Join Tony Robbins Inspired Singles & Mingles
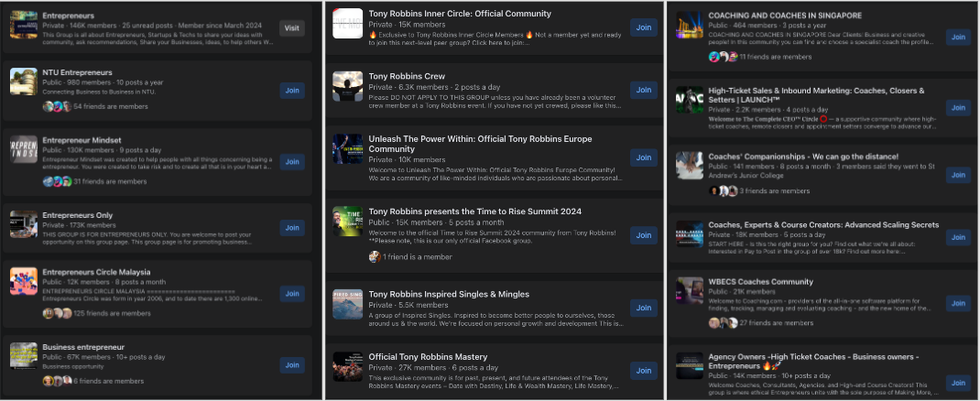 pyautogui.click(x=643, y=308)
